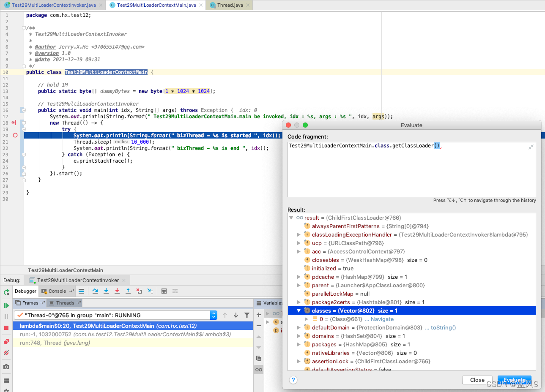
Task: Click the Get Thread Dump camera icon
Action: click(x=6, y=367)
